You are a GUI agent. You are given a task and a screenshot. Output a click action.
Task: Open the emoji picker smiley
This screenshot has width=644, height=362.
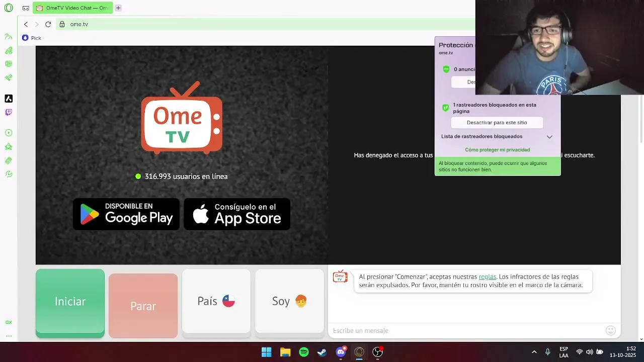611,330
